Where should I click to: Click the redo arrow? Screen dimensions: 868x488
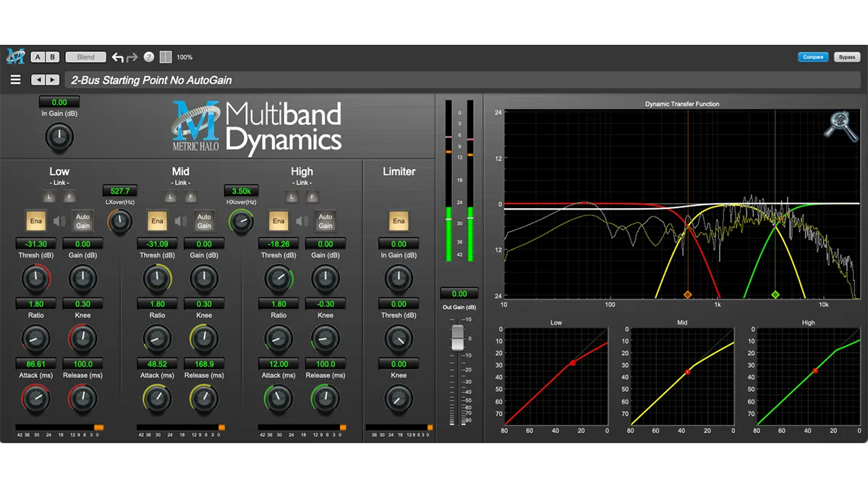click(x=132, y=57)
